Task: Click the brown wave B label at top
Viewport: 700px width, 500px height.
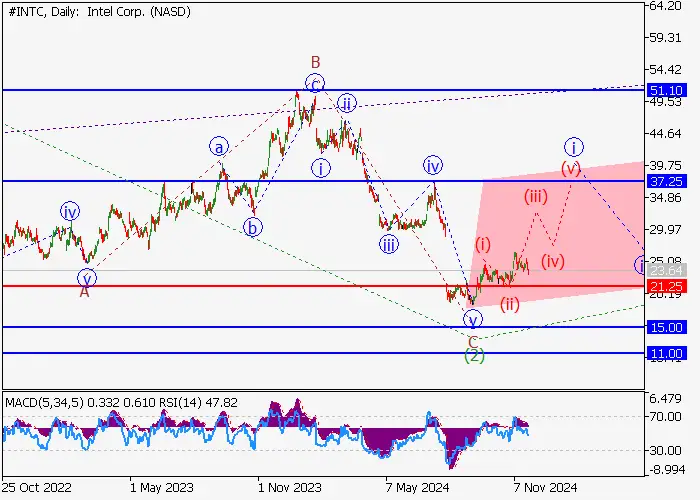Action: pyautogui.click(x=316, y=62)
